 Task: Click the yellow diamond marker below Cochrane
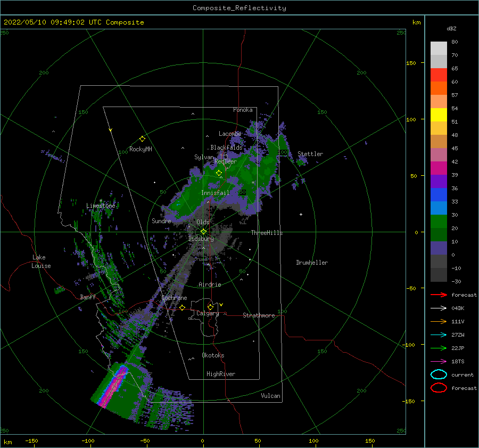pyautogui.click(x=183, y=307)
